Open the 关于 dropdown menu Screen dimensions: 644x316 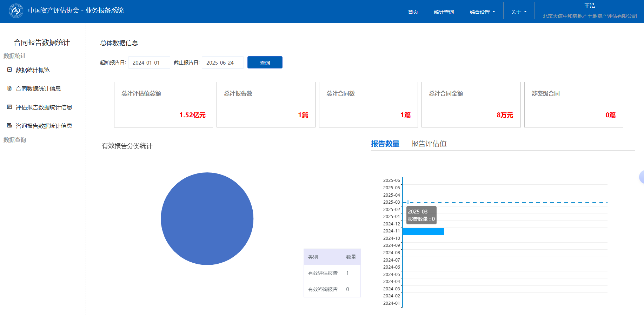coord(519,12)
